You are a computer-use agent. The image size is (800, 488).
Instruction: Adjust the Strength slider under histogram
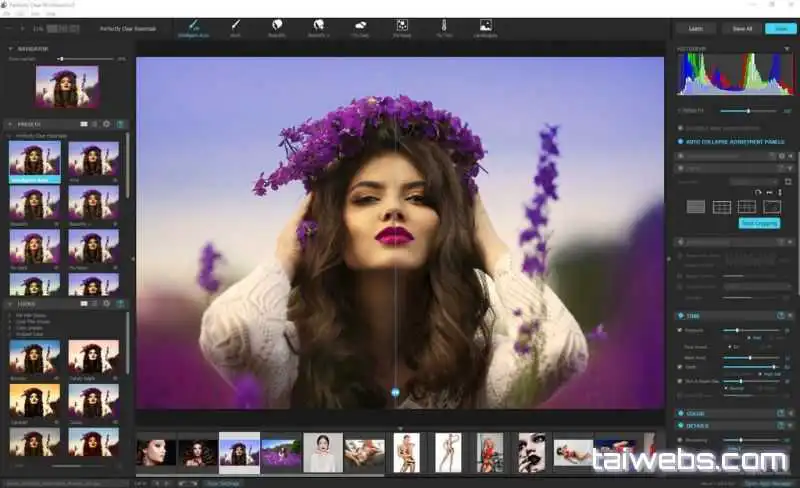(748, 111)
